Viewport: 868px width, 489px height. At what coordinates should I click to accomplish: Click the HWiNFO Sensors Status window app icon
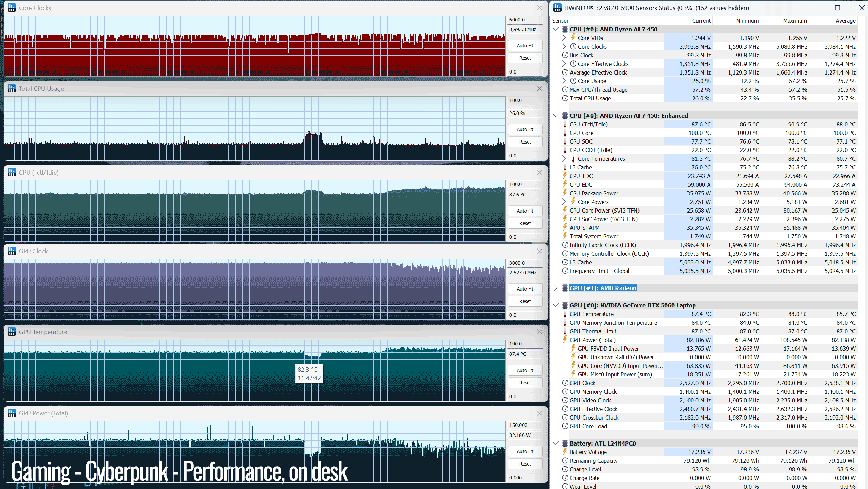557,8
